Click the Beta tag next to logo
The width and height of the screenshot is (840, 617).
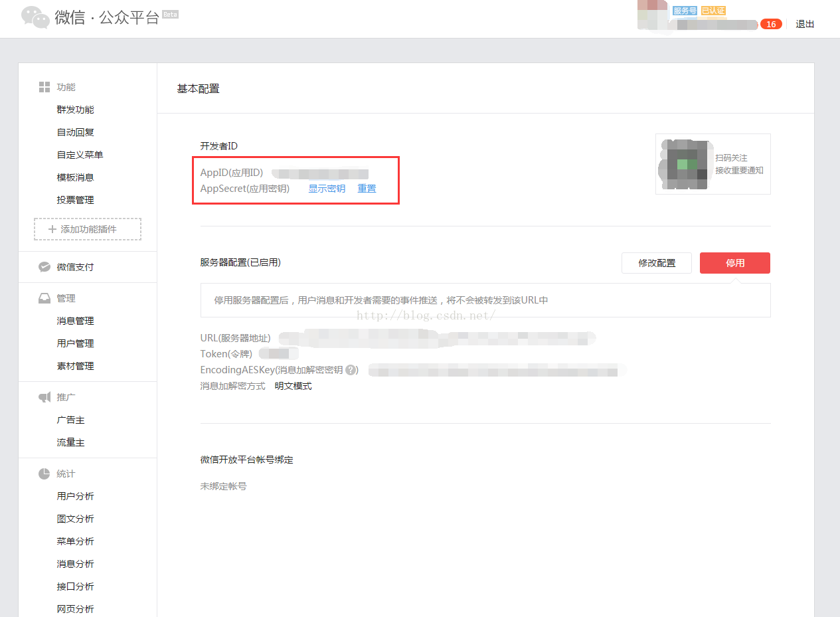pos(171,14)
